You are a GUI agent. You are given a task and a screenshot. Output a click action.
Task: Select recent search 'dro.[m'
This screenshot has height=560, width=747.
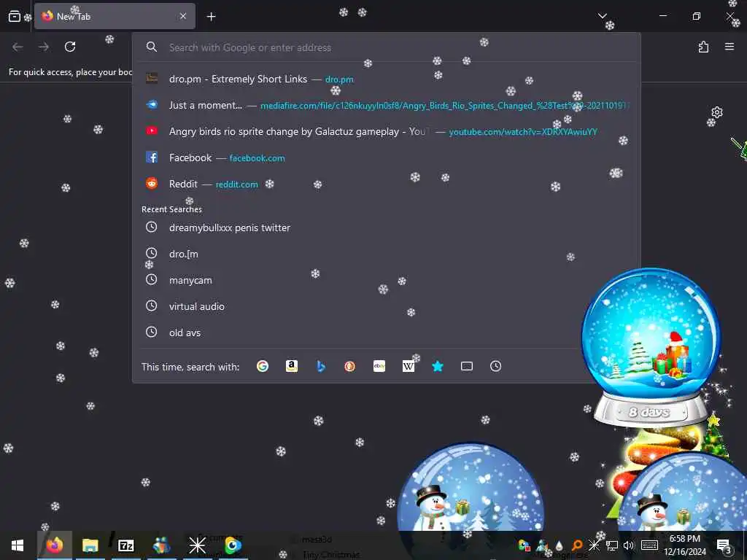386,254
